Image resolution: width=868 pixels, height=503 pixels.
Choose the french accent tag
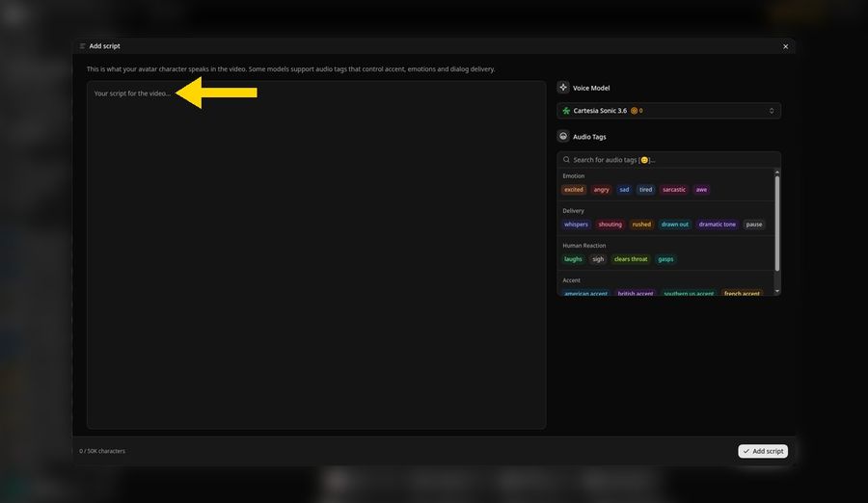click(742, 293)
